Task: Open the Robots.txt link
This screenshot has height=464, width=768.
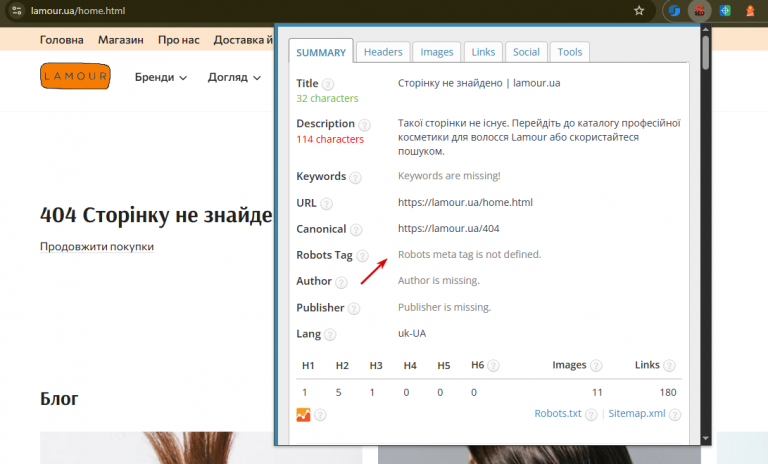Action: [x=557, y=414]
